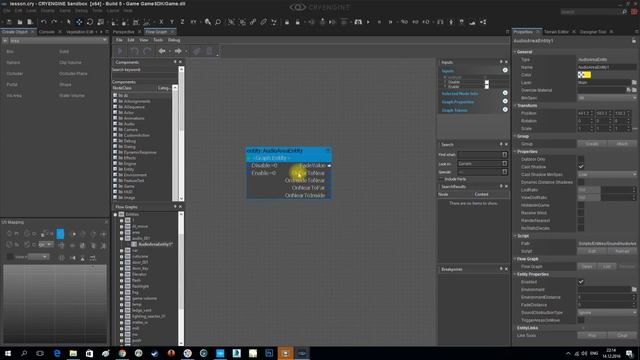Activate the Rotate tool
Viewport: 640px width, 360px height.
point(90,22)
